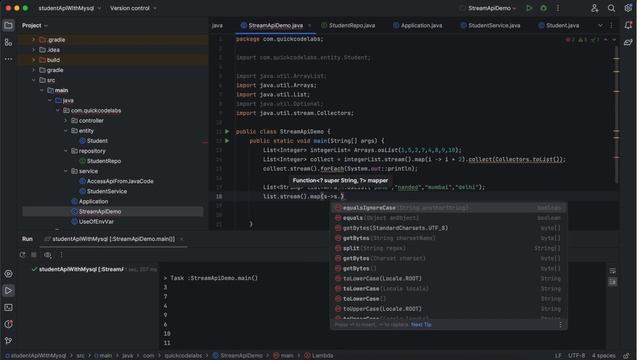640x360 pixels.
Task: Open the Problems tool window icon
Action: (8, 325)
